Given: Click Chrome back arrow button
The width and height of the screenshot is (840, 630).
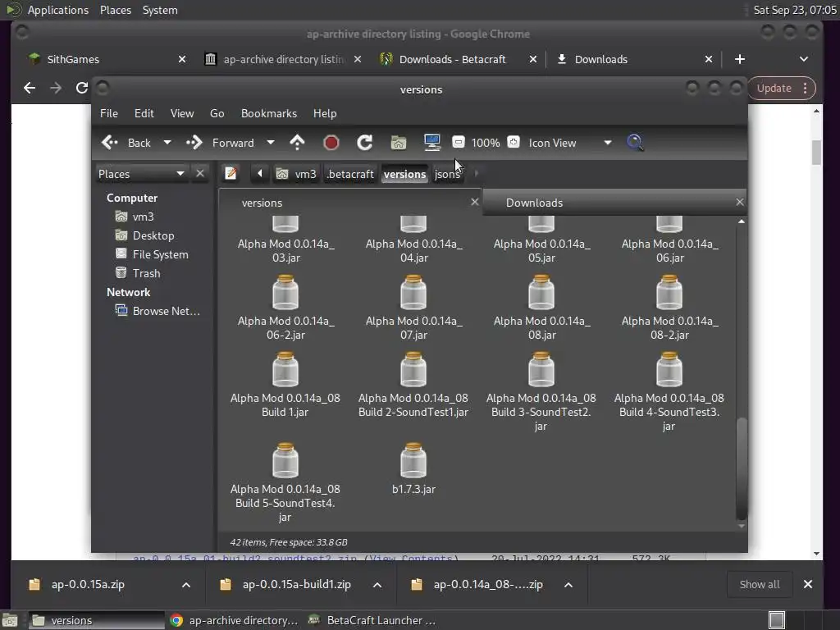Looking at the screenshot, I should pyautogui.click(x=30, y=88).
